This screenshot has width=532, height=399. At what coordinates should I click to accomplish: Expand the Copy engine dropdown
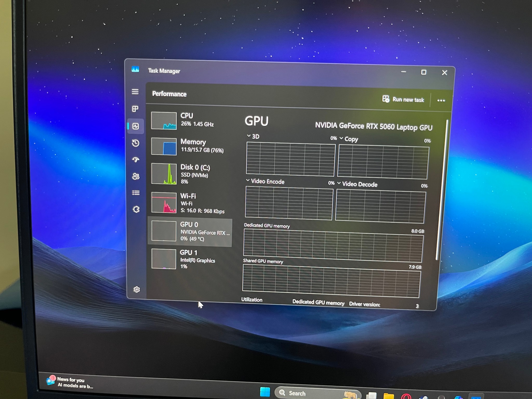[341, 138]
